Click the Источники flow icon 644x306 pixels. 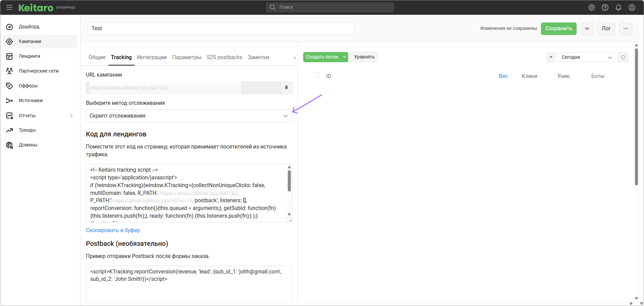pos(9,101)
